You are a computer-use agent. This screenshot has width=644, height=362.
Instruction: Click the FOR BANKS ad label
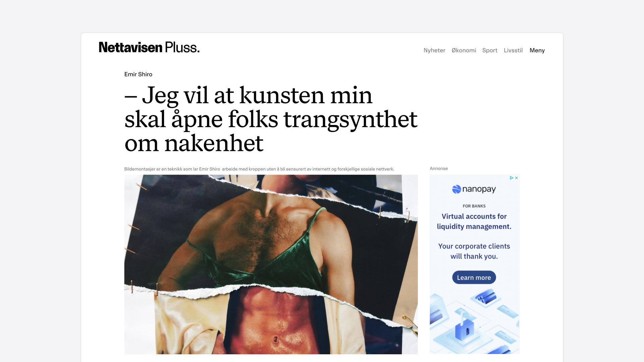(x=474, y=206)
